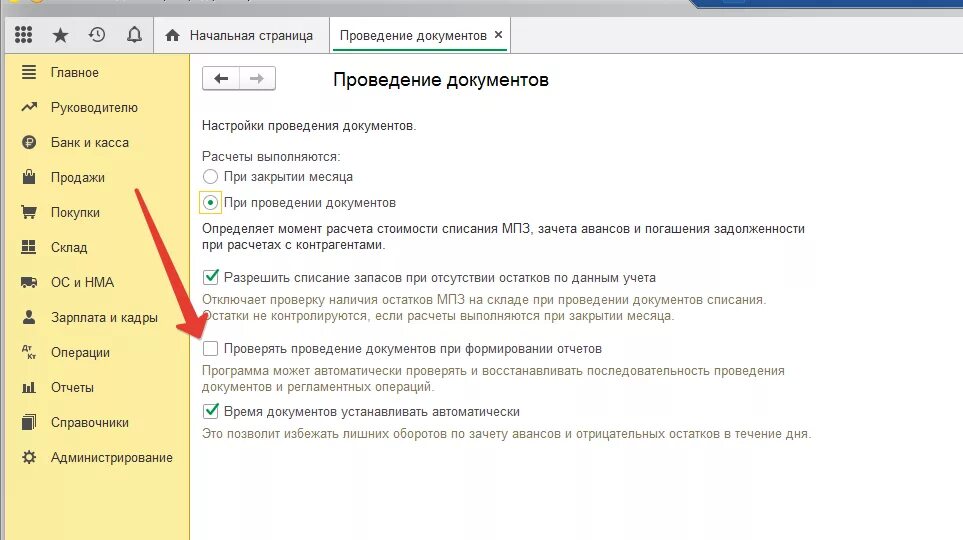Click description starting with Отключает проверку наличия остатков
This screenshot has width=963, height=540.
pos(484,308)
